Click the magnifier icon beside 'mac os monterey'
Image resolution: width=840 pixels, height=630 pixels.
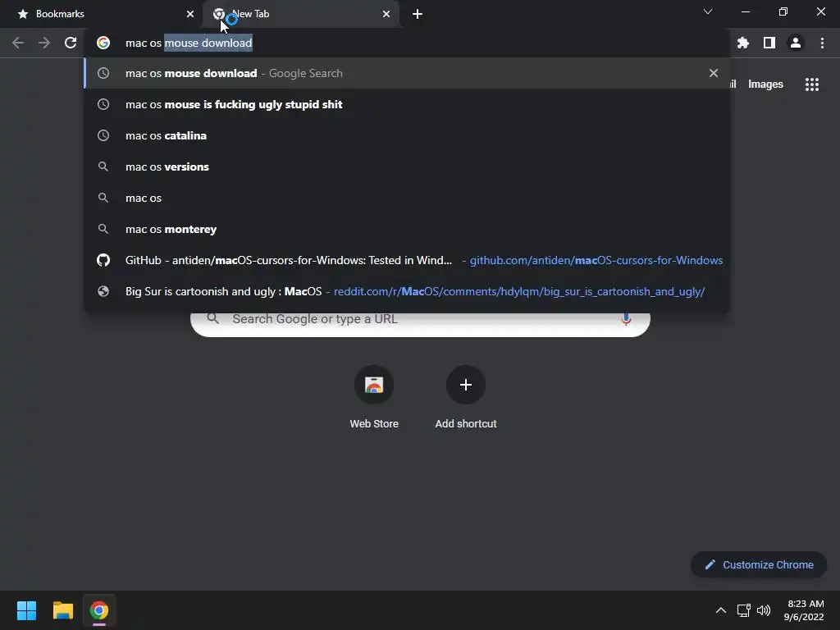[x=103, y=230]
